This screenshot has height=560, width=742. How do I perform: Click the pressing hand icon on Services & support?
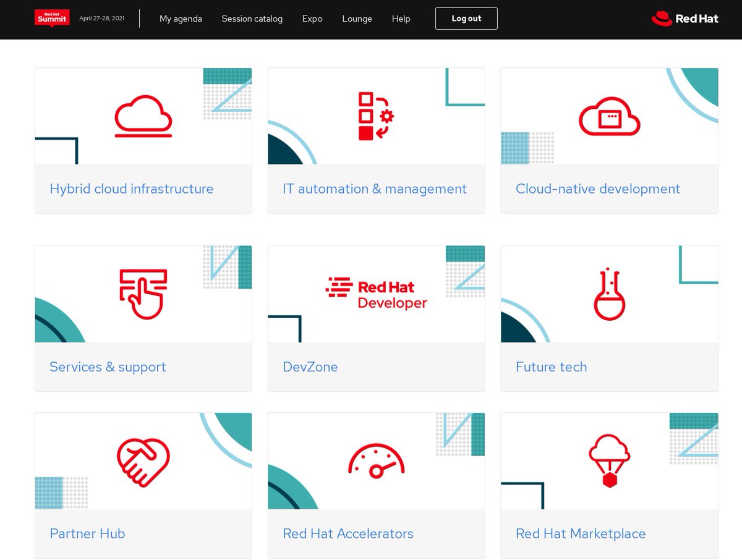(x=143, y=293)
